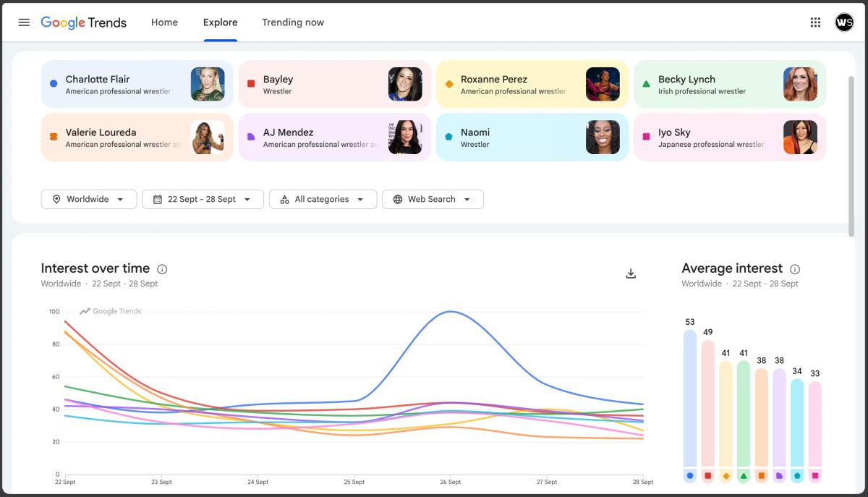This screenshot has height=497, width=868.
Task: Open the 22 Sept - 28 Sept date range dropdown
Action: pos(203,199)
